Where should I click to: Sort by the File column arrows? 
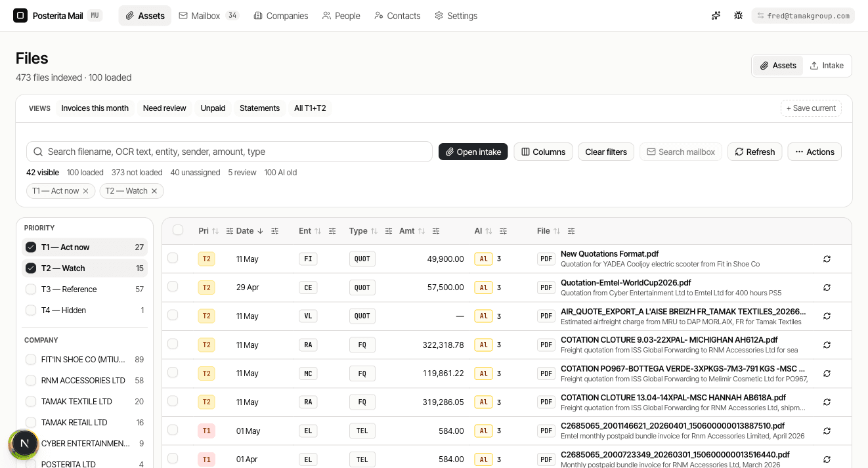557,231
